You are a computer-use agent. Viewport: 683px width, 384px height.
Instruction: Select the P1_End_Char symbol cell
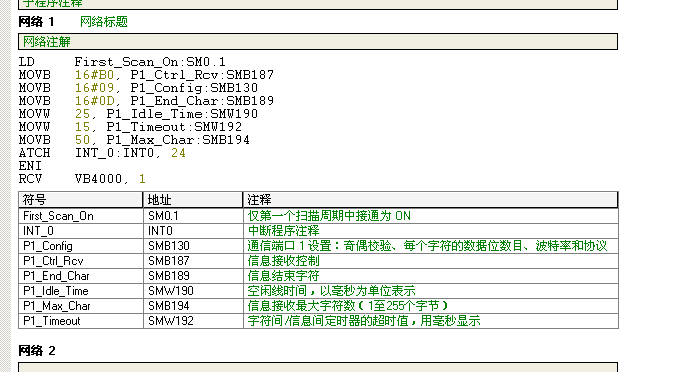[x=81, y=276]
